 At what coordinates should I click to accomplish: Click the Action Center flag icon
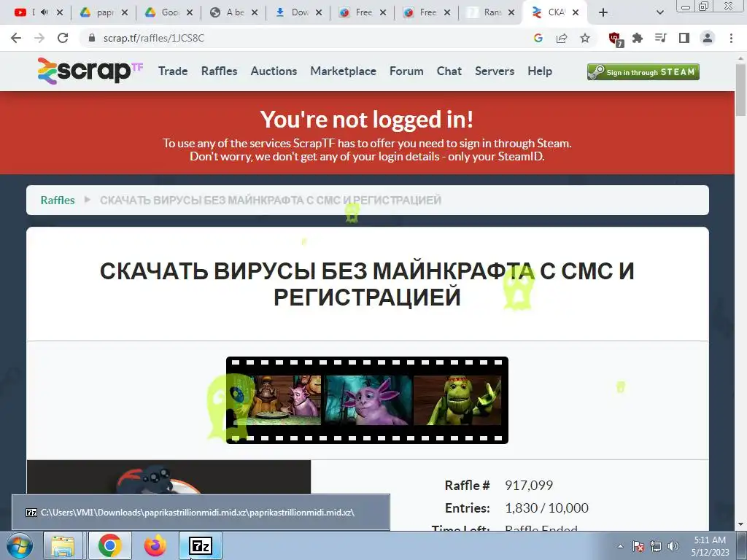tap(638, 545)
